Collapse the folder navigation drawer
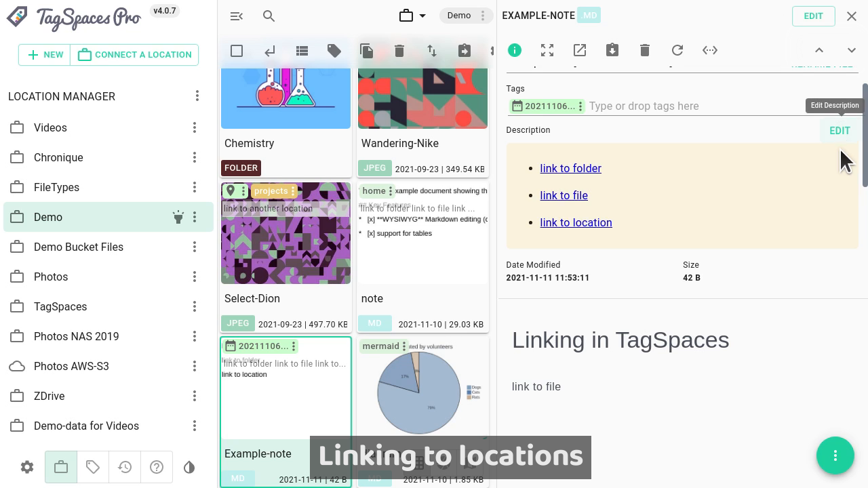Image resolution: width=868 pixels, height=488 pixels. click(236, 16)
